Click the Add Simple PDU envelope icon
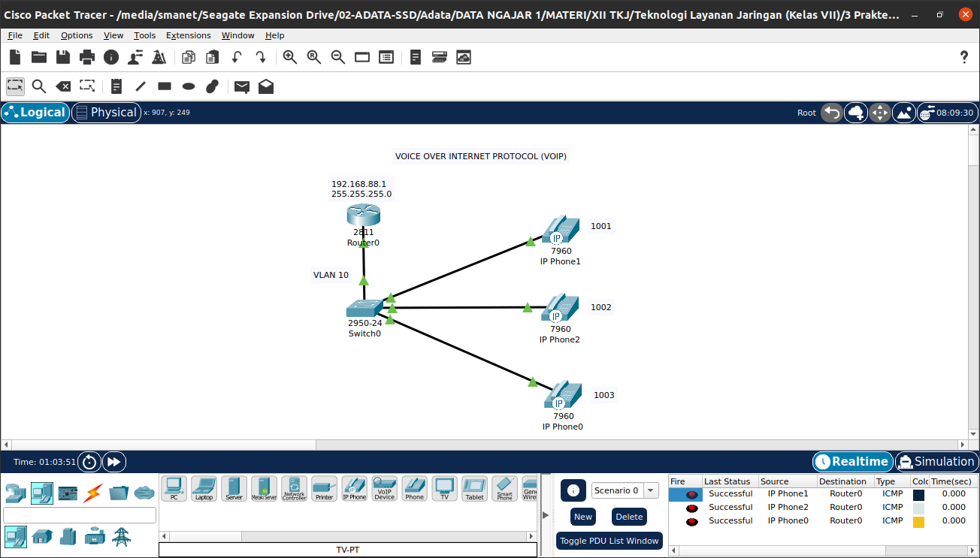The image size is (980, 558). point(241,86)
